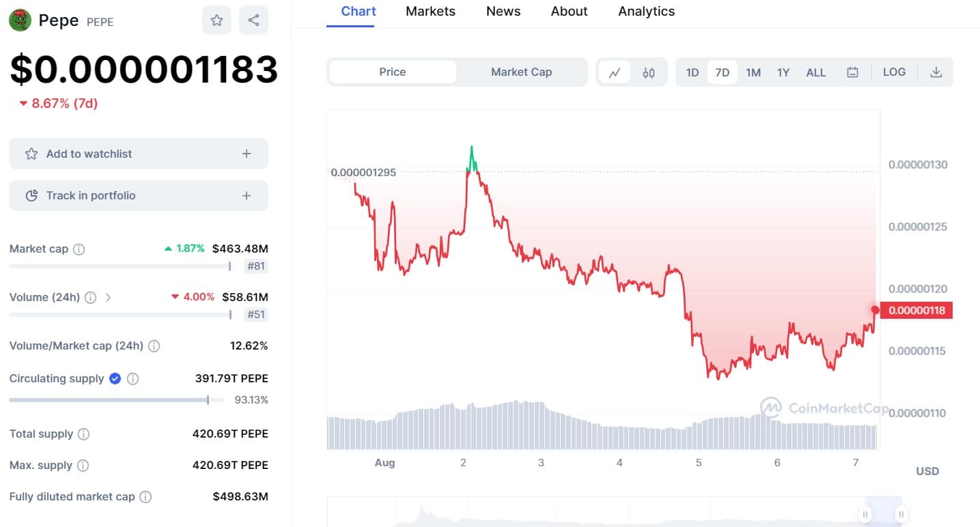Click the chart overview range navigator
980x527 pixels.
[615, 512]
